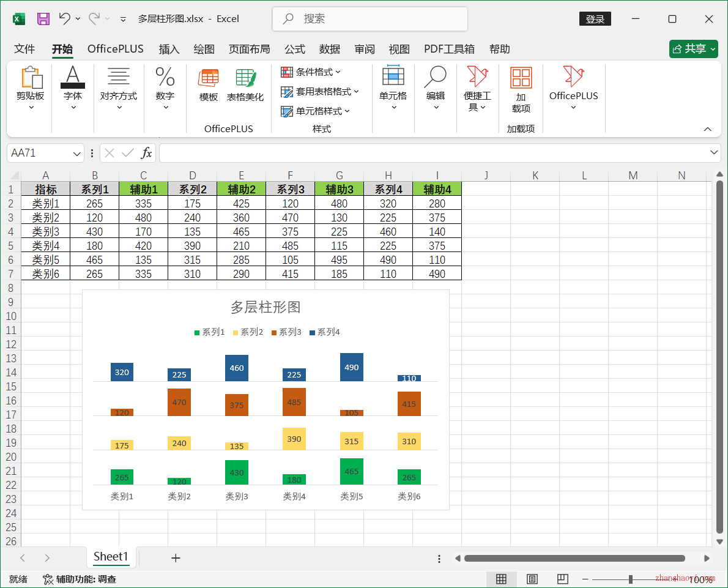Image resolution: width=728 pixels, height=588 pixels.
Task: Switch to Page Break Preview icon
Action: tap(563, 579)
